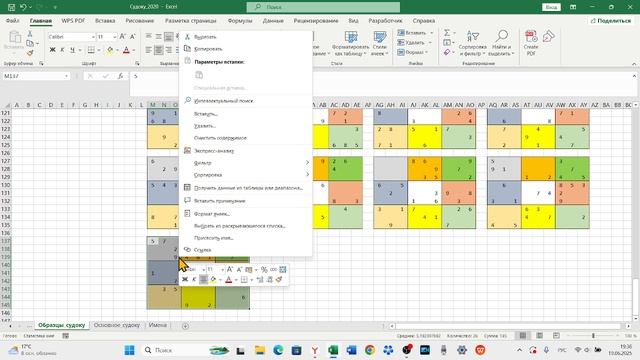This screenshot has height=360, width=640.
Task: Click Форматировать как таблицу button
Action: [x=351, y=43]
